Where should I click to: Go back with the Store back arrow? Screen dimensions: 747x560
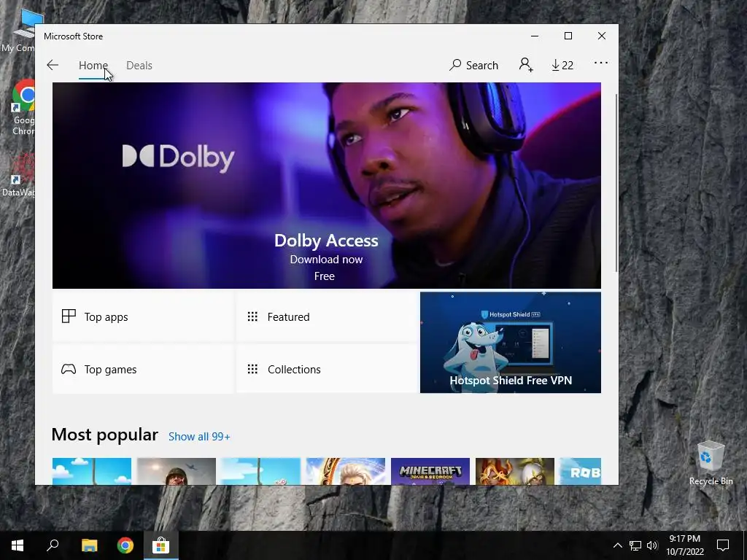(x=53, y=65)
